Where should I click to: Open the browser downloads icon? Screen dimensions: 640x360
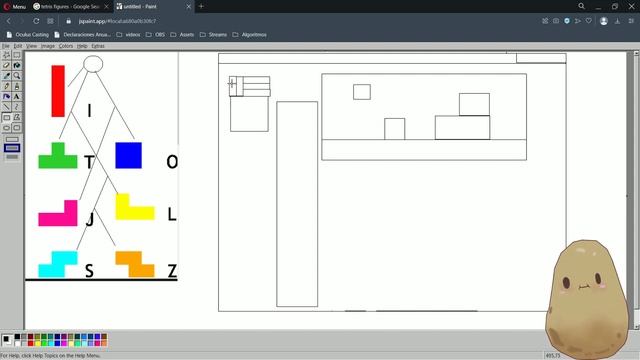(x=618, y=21)
